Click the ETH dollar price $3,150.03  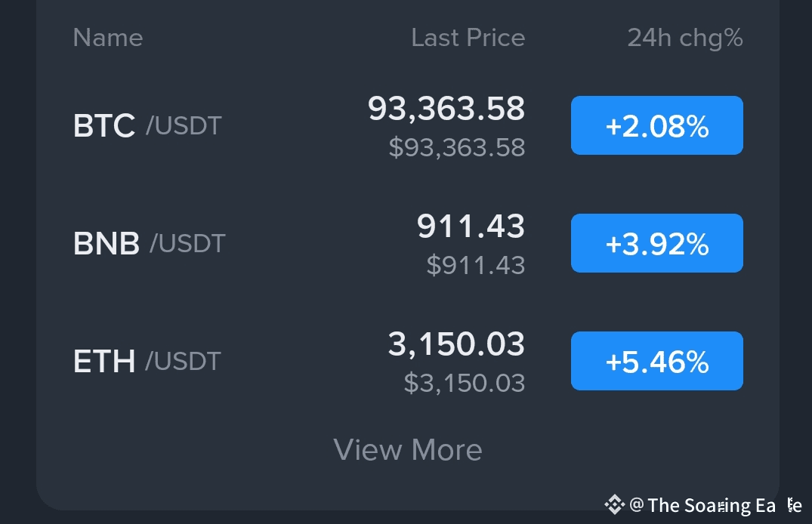(464, 383)
